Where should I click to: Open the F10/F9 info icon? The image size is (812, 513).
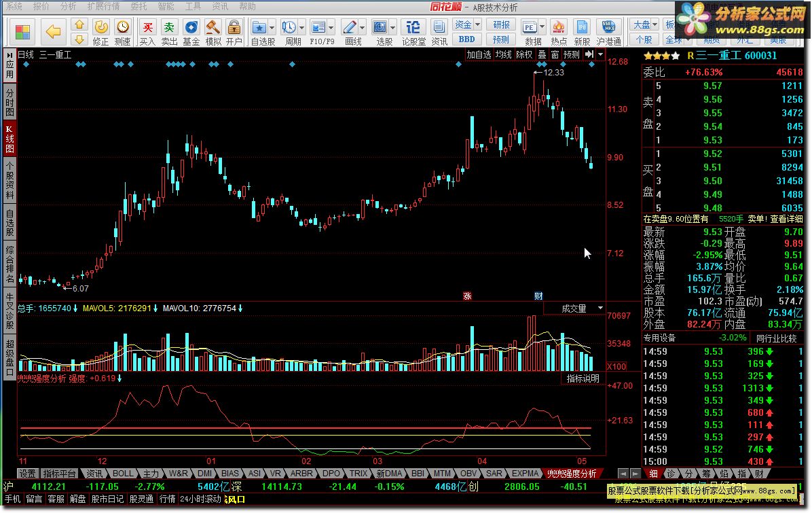pos(318,27)
